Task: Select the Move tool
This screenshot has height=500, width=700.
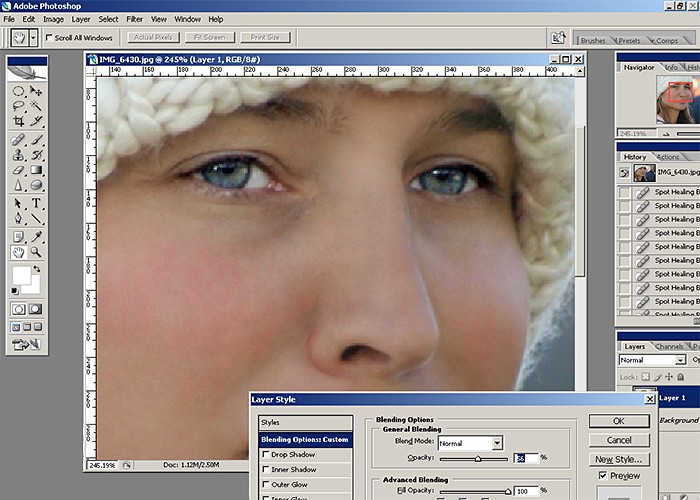Action: coord(36,92)
